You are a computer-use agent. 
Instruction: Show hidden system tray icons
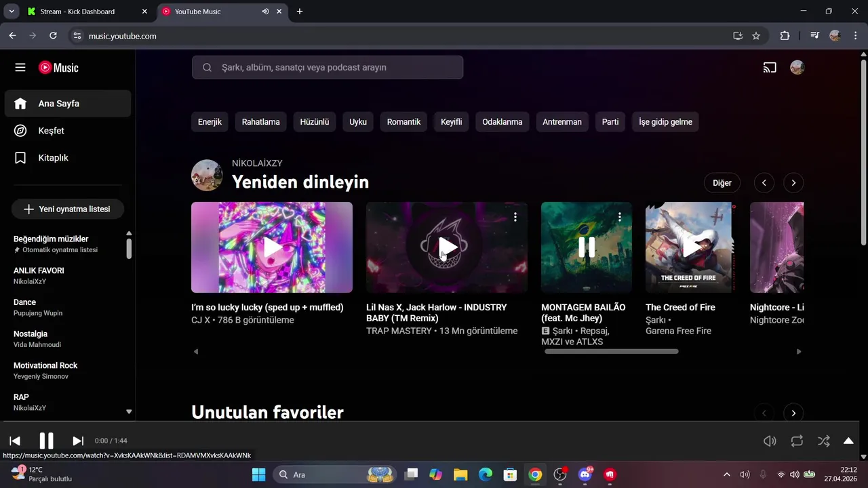point(727,474)
